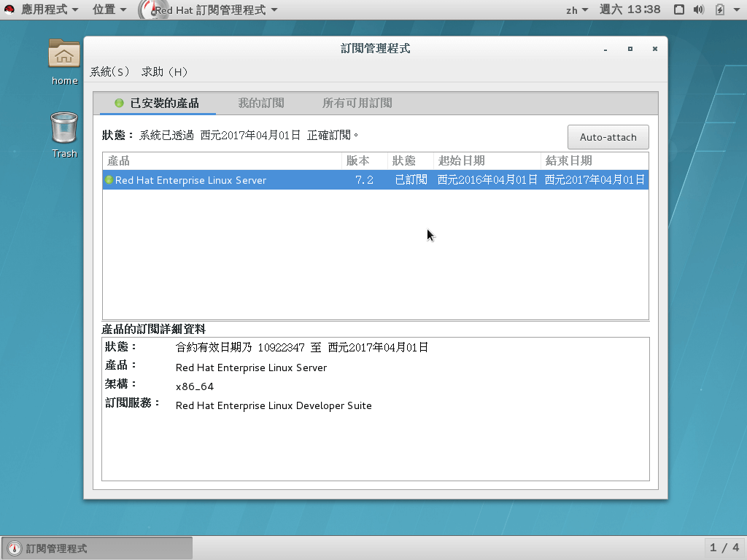The width and height of the screenshot is (747, 560).
Task: Click the green status icon on 已安裝的產品 tab
Action: (x=118, y=103)
